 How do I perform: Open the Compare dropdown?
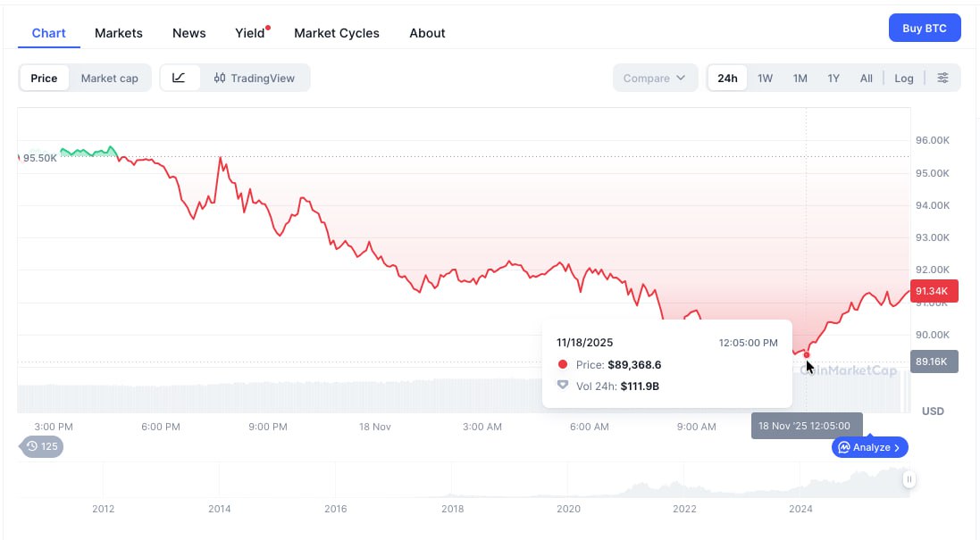(x=655, y=78)
